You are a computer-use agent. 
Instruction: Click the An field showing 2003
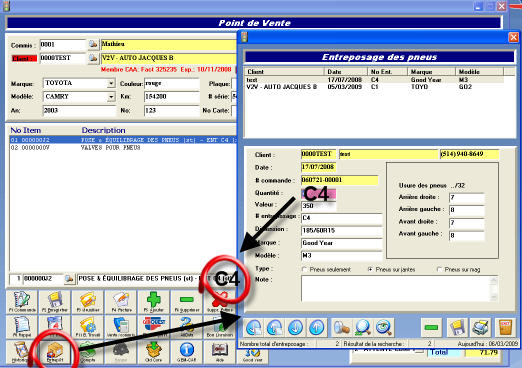[x=79, y=110]
